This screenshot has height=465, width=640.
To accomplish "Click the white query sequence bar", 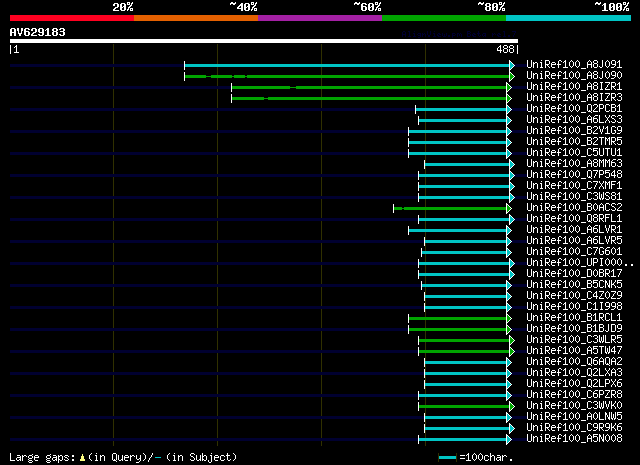I will [x=264, y=41].
